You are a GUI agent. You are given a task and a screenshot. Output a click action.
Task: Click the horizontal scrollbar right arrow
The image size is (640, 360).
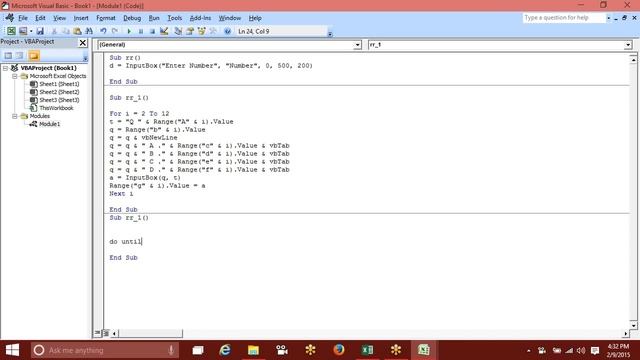626,333
